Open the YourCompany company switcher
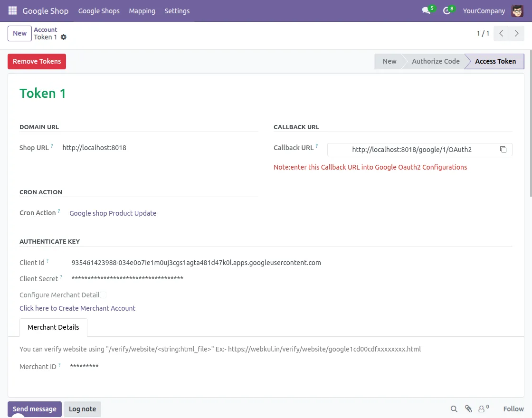 [484, 11]
